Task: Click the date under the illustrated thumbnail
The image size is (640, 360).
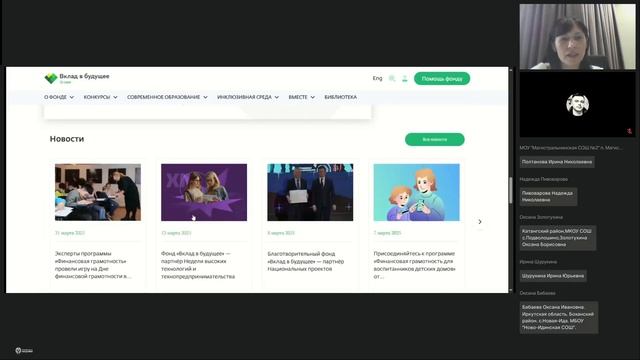Action: click(x=387, y=233)
